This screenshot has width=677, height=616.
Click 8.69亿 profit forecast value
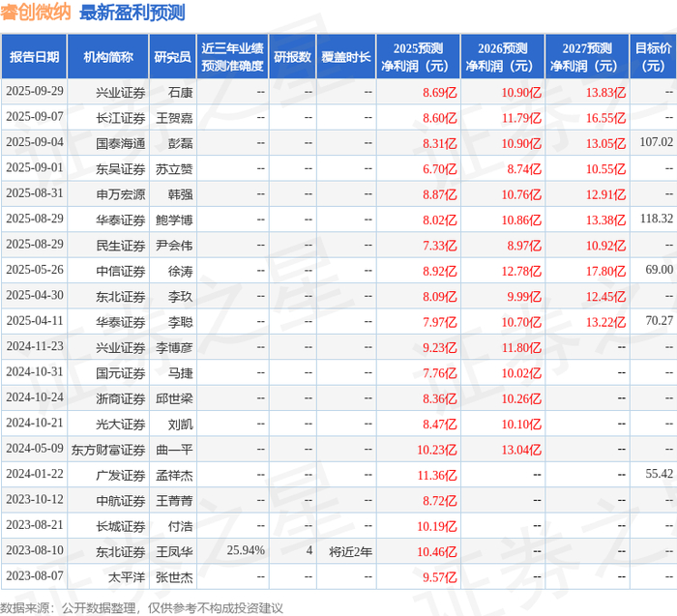click(x=439, y=93)
